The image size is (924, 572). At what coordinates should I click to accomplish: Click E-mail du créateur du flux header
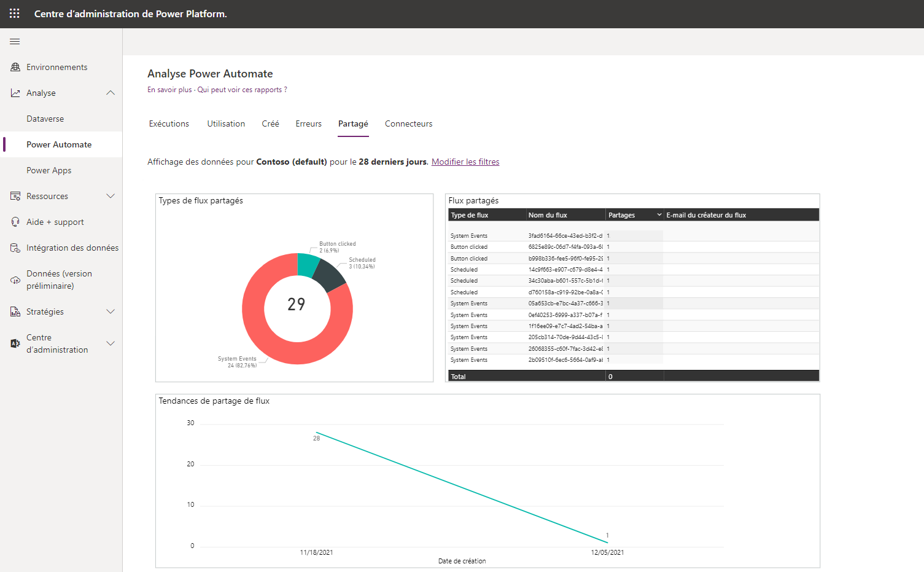point(706,215)
